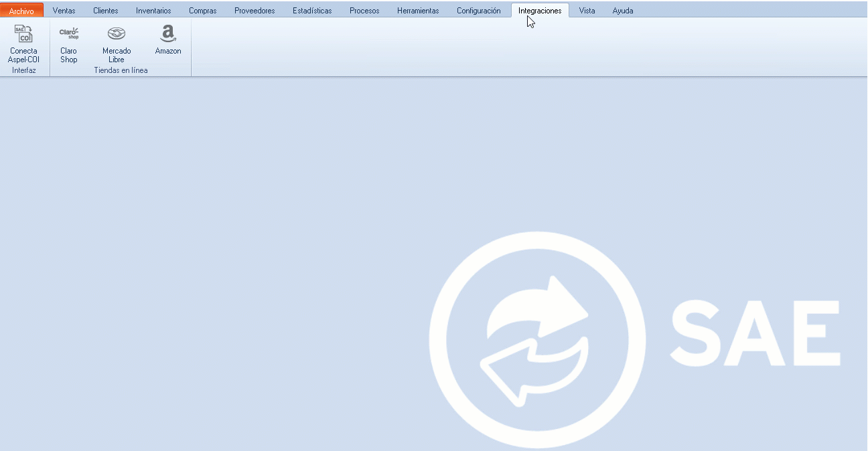Switch to the Compras tab
This screenshot has height=451, width=868.
tap(202, 10)
